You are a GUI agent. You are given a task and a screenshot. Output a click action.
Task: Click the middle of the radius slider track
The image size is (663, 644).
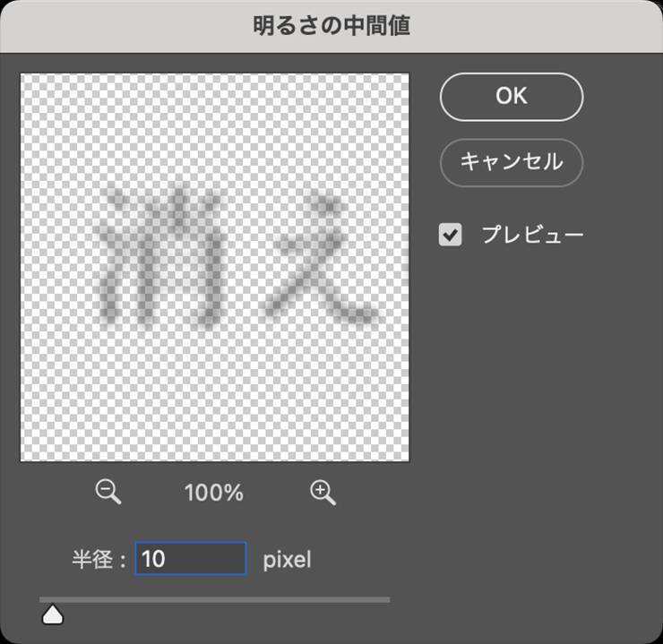215,599
